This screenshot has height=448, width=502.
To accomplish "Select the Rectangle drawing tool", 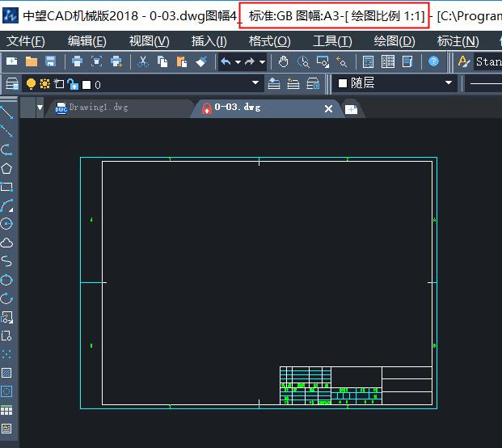I will [x=6, y=187].
